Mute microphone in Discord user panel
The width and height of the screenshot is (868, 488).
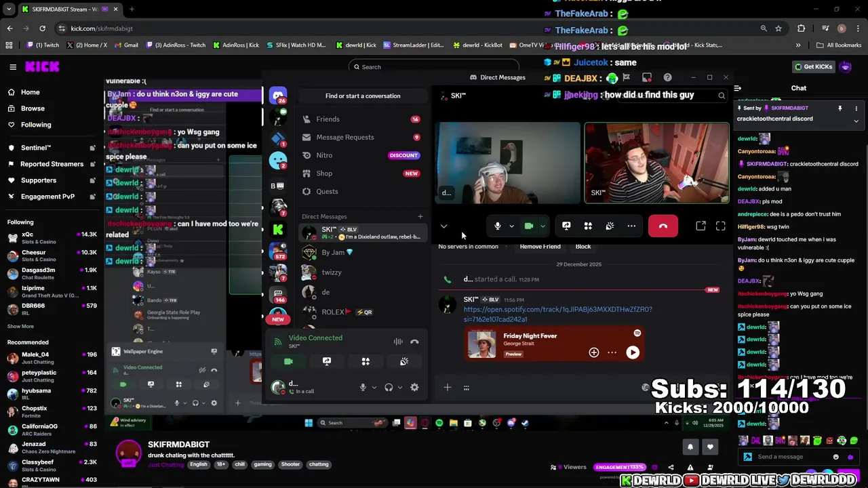[363, 388]
